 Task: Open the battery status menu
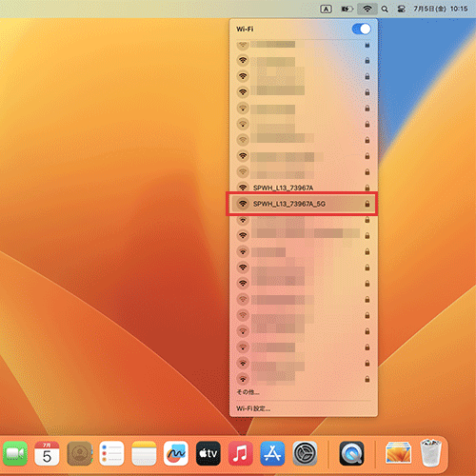click(x=347, y=10)
